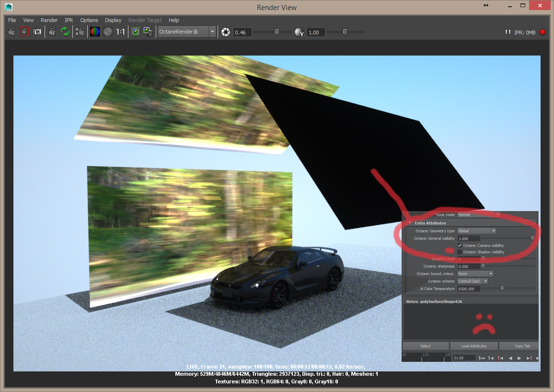Open the Options menu
Screen dimensions: 554x392
89,20
